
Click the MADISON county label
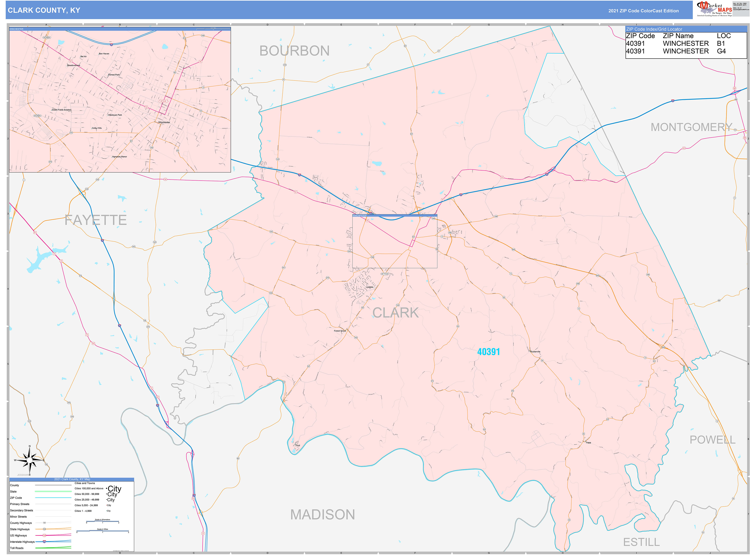[323, 514]
